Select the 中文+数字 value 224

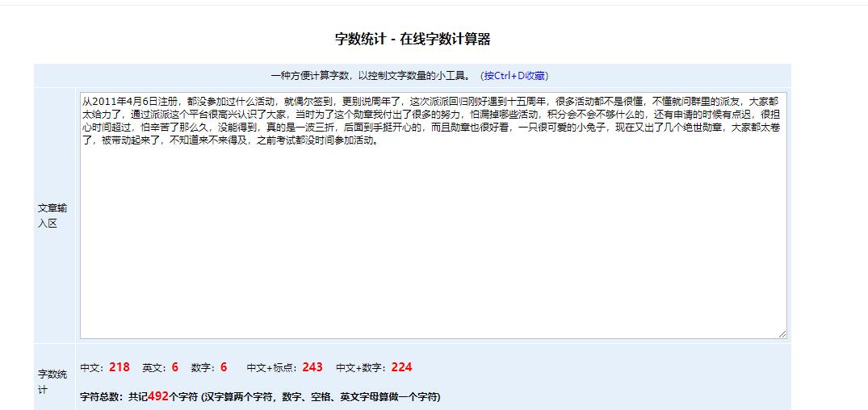401,367
